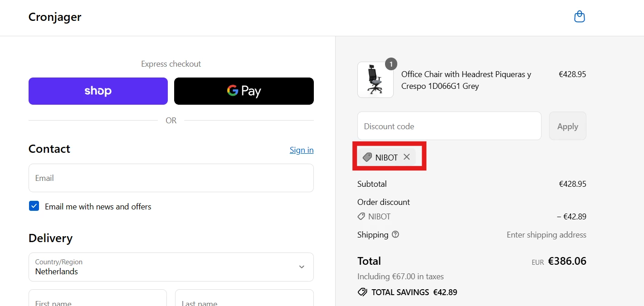Remove the NIBOT discount code tag

click(x=407, y=157)
